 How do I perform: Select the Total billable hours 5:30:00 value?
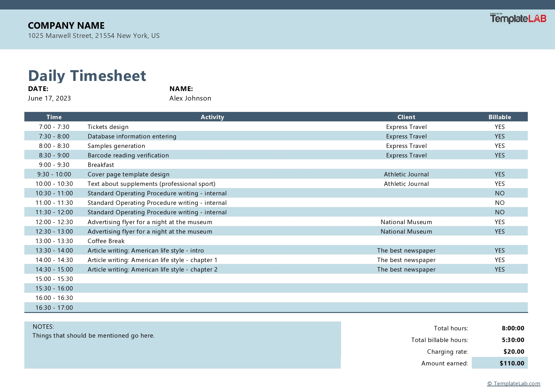tap(513, 340)
